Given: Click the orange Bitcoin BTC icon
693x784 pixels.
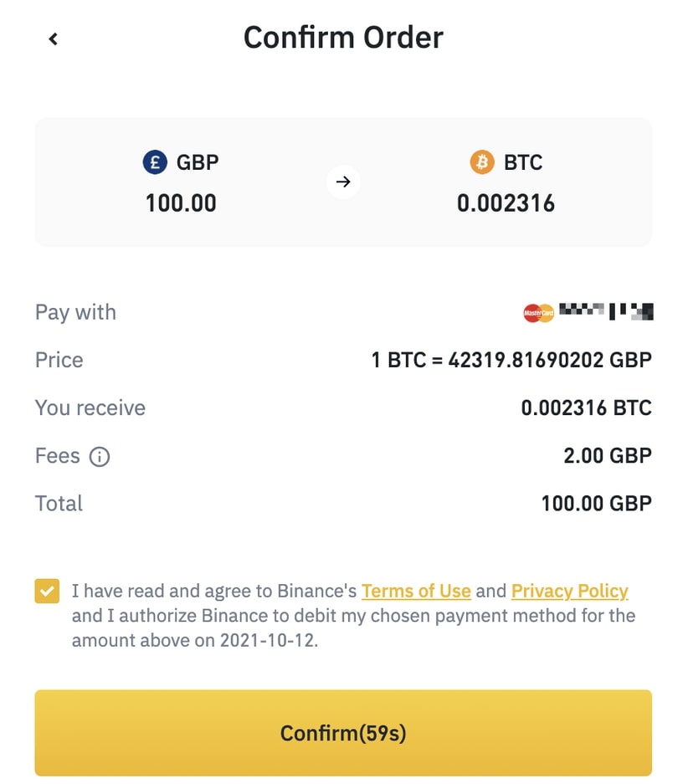Looking at the screenshot, I should pos(482,162).
